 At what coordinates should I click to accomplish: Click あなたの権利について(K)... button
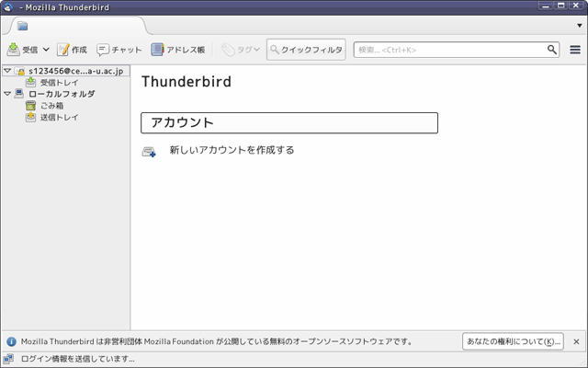(x=513, y=341)
